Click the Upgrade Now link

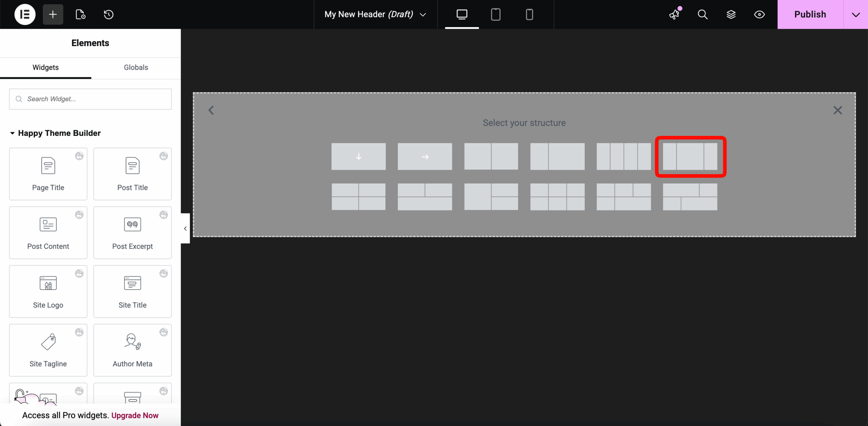(x=135, y=415)
